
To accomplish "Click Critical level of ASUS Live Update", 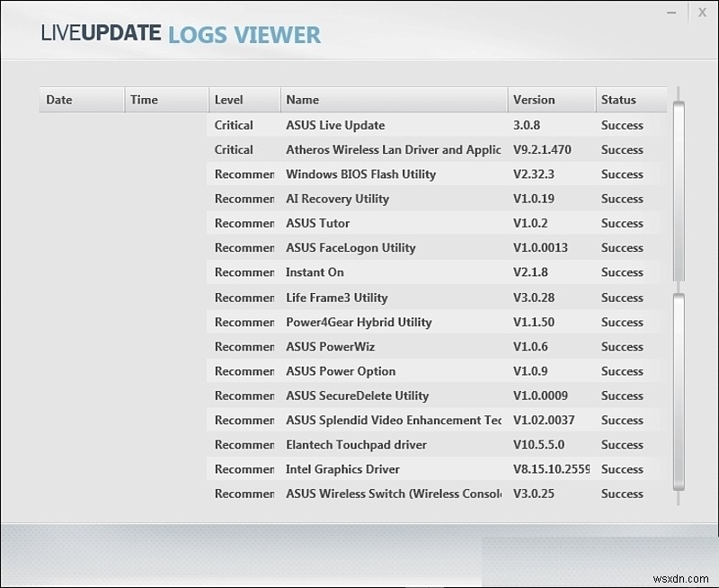I will [x=234, y=125].
